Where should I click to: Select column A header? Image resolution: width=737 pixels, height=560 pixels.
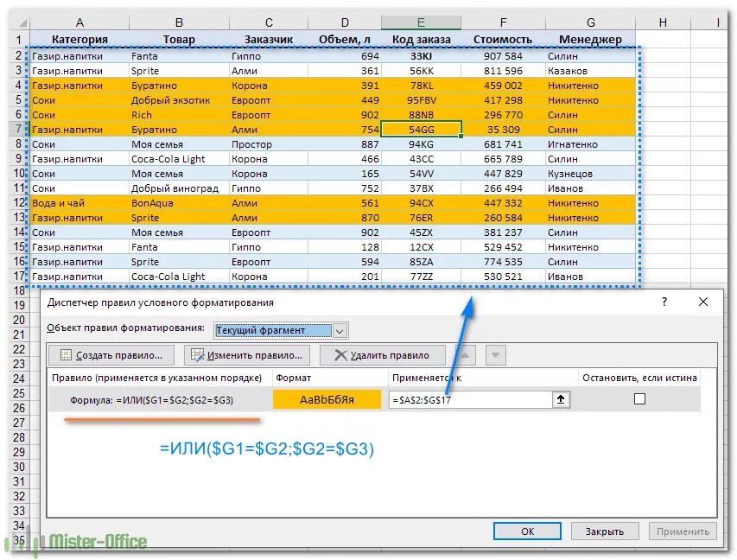pyautogui.click(x=79, y=22)
